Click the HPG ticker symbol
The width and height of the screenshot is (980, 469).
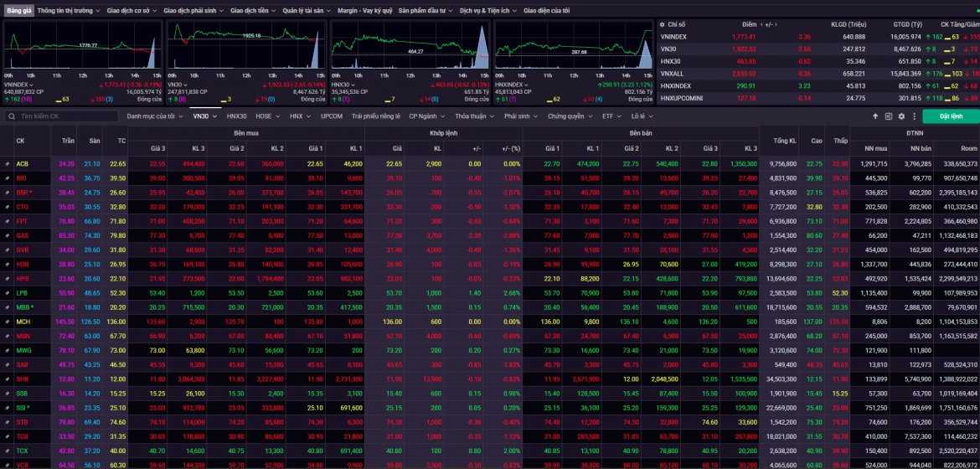(x=23, y=278)
